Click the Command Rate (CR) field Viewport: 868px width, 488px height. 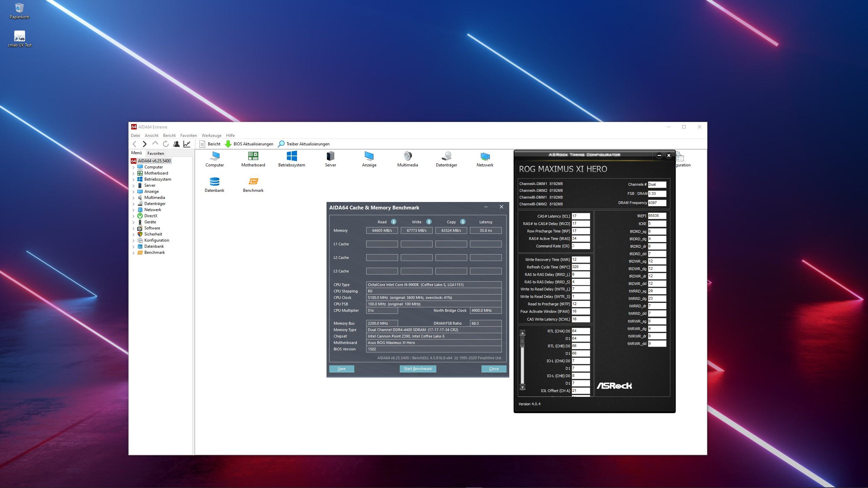[581, 246]
